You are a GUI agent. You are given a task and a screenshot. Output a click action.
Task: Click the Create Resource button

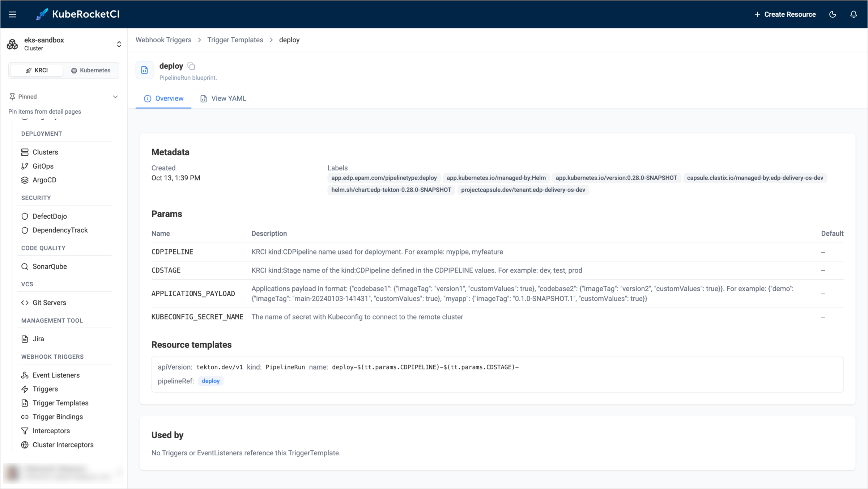785,14
